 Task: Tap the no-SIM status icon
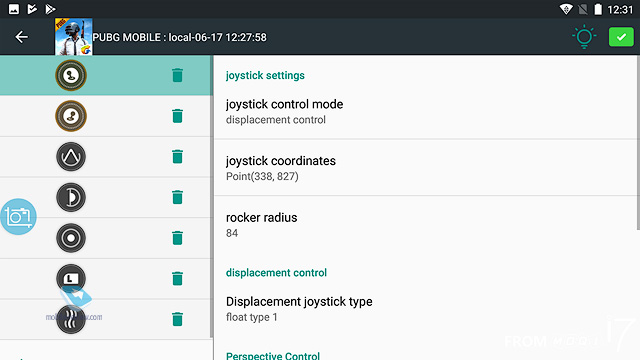[x=583, y=9]
